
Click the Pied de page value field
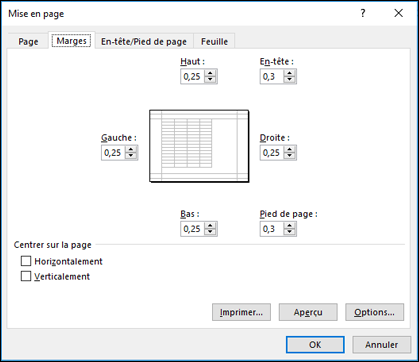(272, 229)
